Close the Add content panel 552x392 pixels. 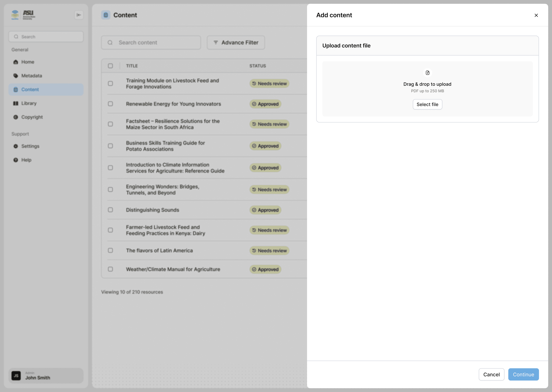coord(536,15)
